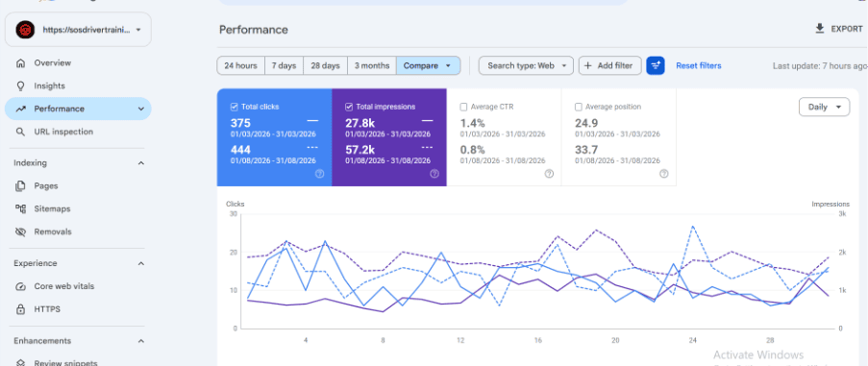Uncheck the Total clicks checkbox

(235, 107)
